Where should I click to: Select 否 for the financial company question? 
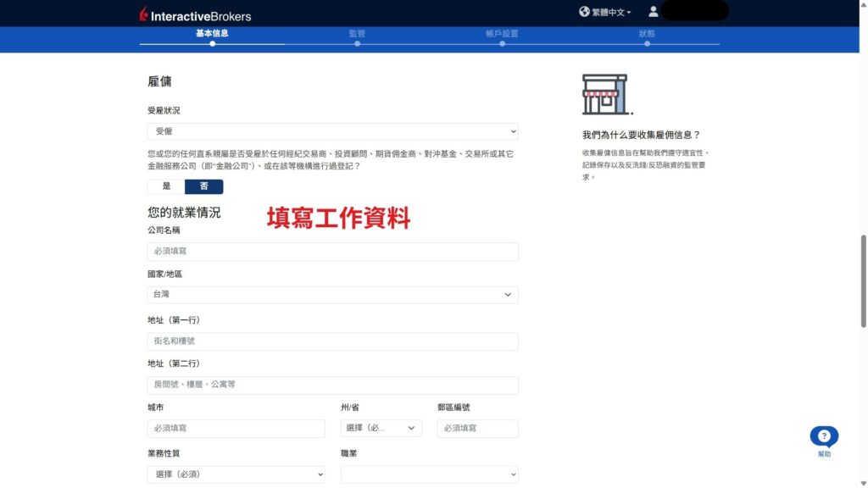(x=204, y=186)
